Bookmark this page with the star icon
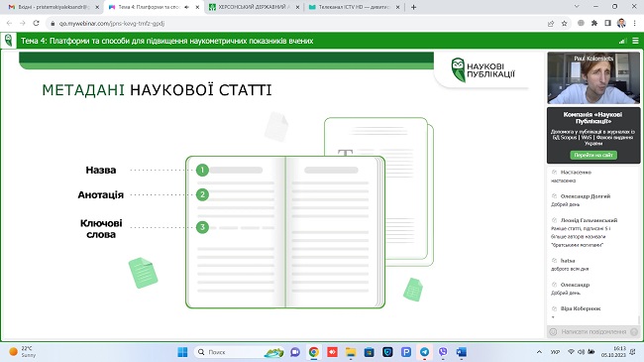 [x=565, y=24]
